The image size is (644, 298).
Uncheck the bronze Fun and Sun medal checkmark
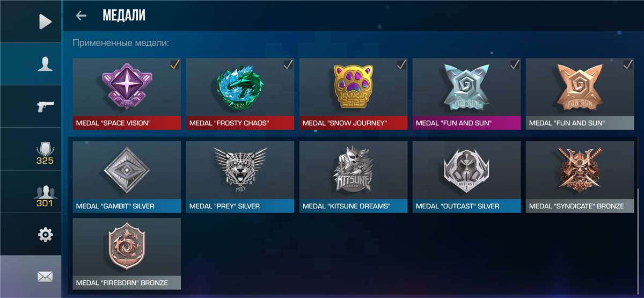click(x=627, y=65)
